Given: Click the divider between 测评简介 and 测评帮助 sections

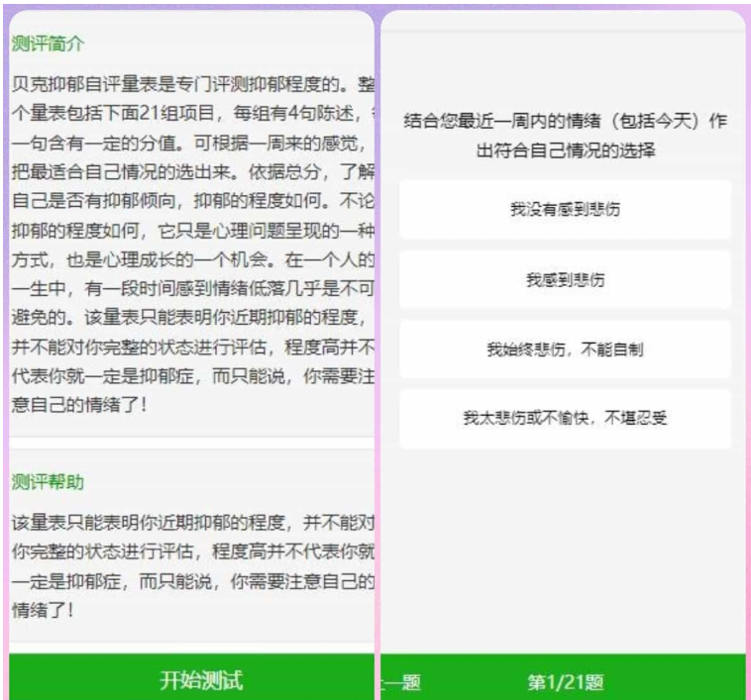Looking at the screenshot, I should [x=192, y=443].
